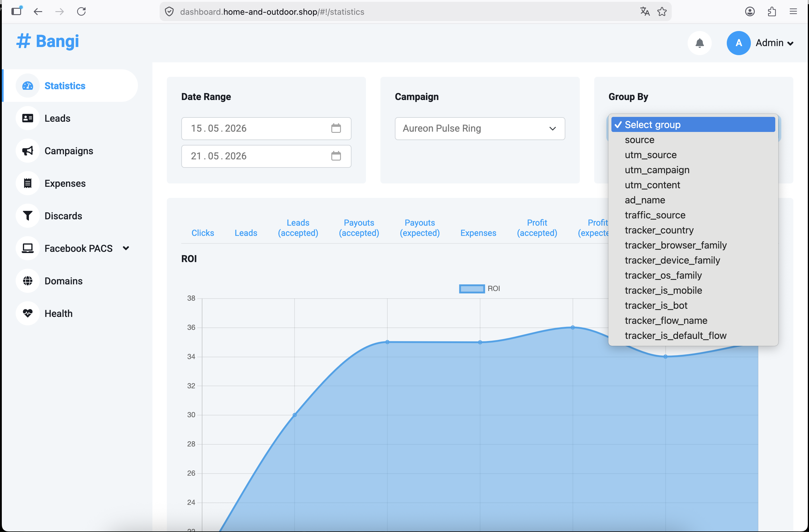
Task: Select 'tracker_flow_name' grouping option
Action: point(693,321)
